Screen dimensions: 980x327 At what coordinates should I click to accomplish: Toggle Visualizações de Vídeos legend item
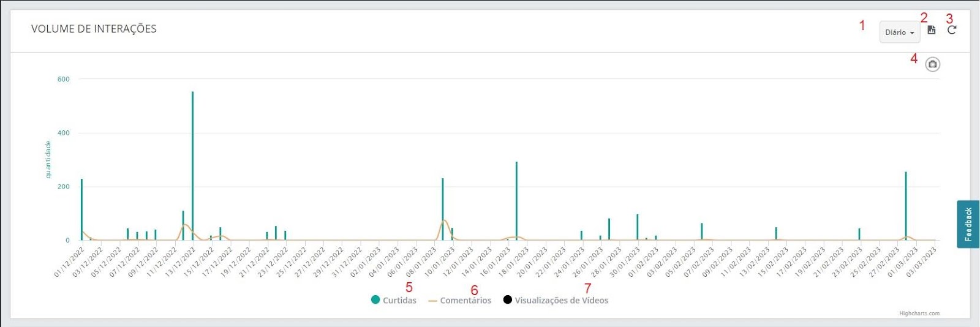556,300
